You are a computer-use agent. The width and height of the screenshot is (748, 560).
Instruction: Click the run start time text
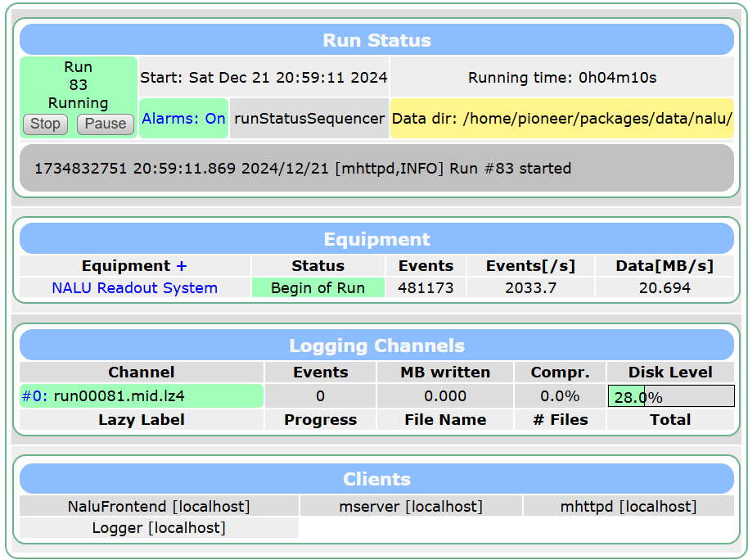point(264,77)
